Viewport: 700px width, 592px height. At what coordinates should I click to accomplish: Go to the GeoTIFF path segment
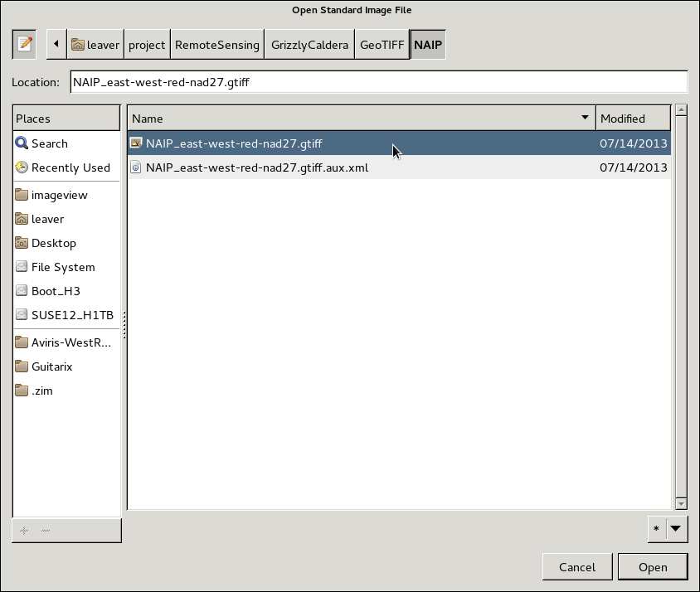(382, 44)
